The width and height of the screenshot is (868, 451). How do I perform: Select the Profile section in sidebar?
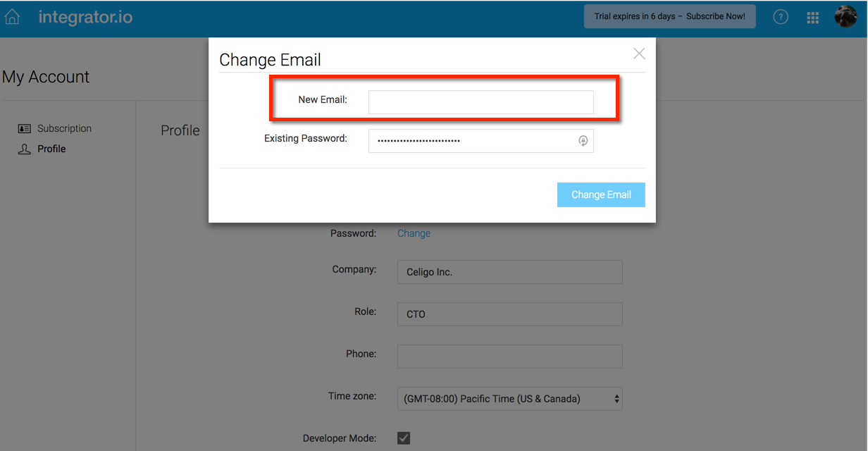tap(51, 149)
